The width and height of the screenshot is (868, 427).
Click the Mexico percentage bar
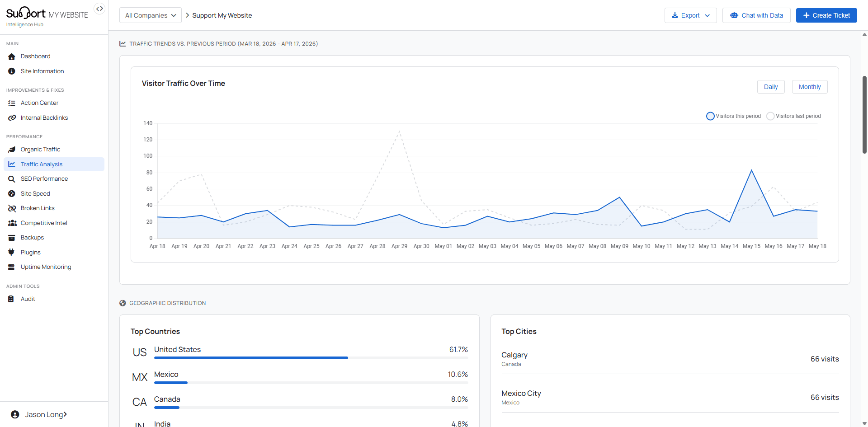311,383
